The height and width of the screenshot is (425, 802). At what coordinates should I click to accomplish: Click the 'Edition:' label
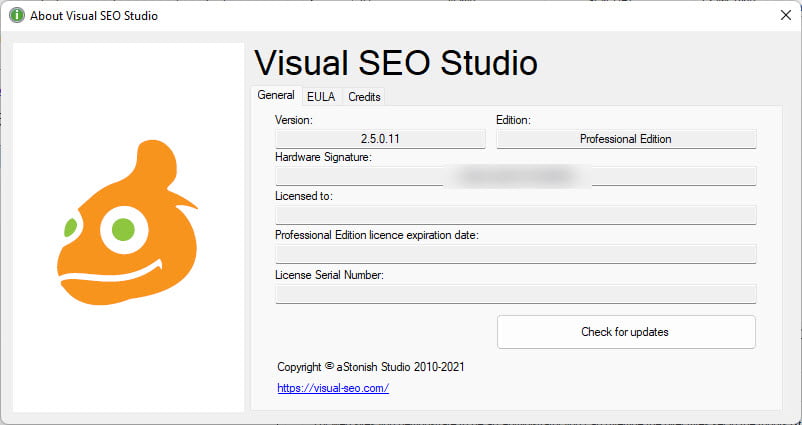pos(514,120)
